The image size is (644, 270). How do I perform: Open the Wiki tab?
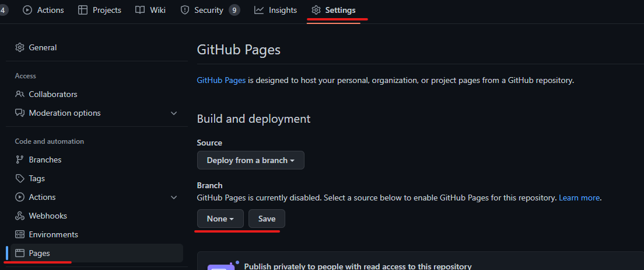point(150,11)
